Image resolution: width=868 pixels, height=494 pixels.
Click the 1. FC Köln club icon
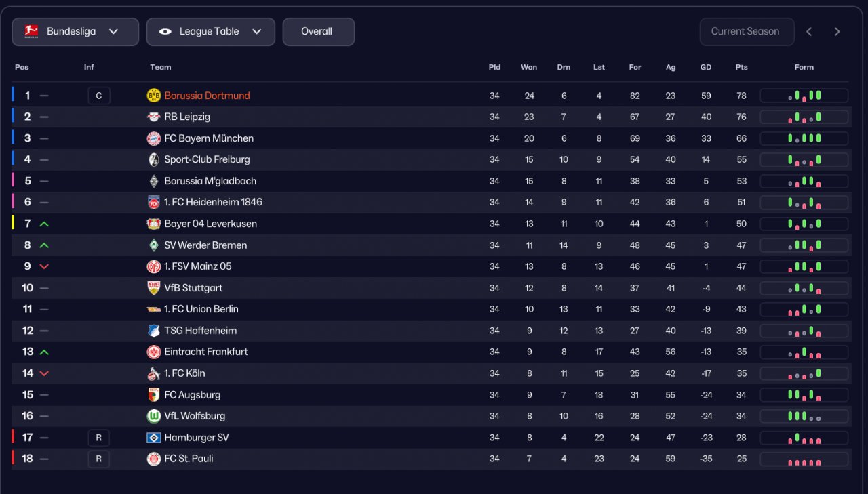point(154,373)
